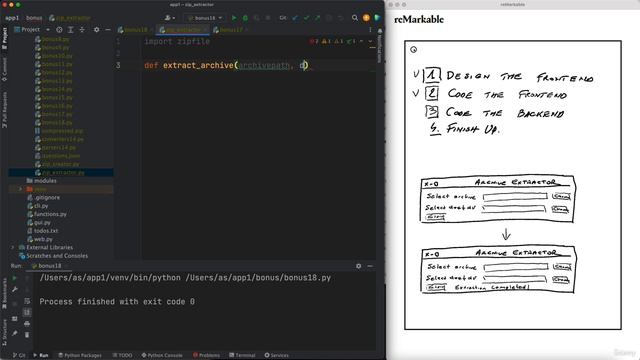The width and height of the screenshot is (640, 360).
Task: Click Select Opened File target icon
Action: pos(59,29)
